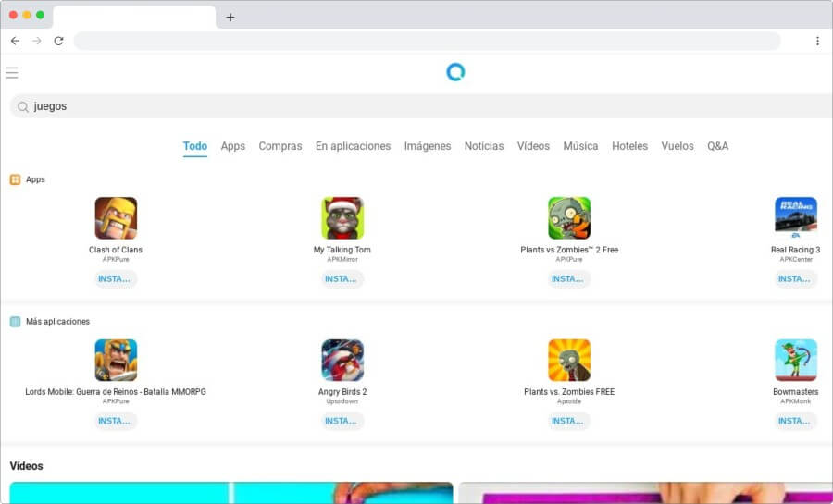Viewport: 833px width, 504px height.
Task: Click the 'APKCenter' source label
Action: tap(796, 260)
